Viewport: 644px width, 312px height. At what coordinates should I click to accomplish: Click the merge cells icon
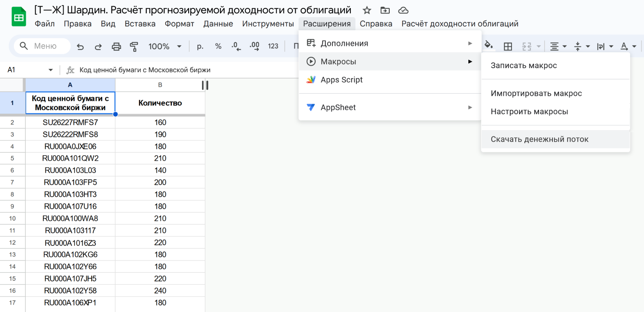pos(526,46)
